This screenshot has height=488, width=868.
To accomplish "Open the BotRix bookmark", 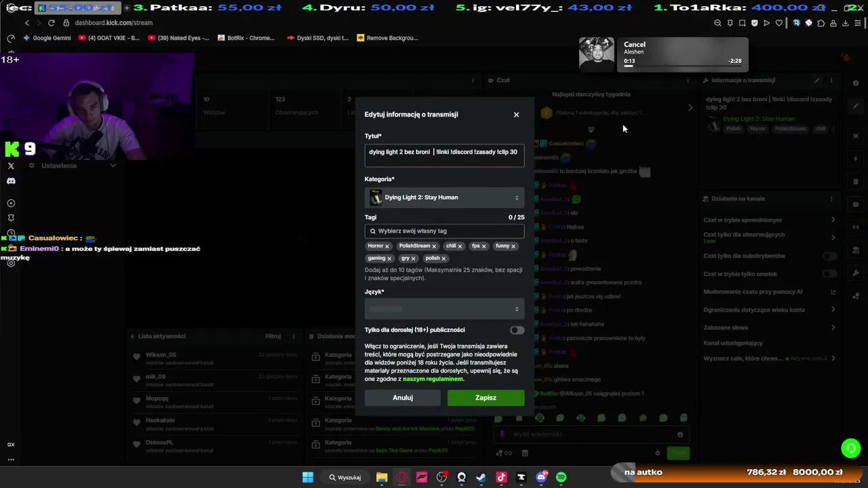I will click(x=246, y=38).
